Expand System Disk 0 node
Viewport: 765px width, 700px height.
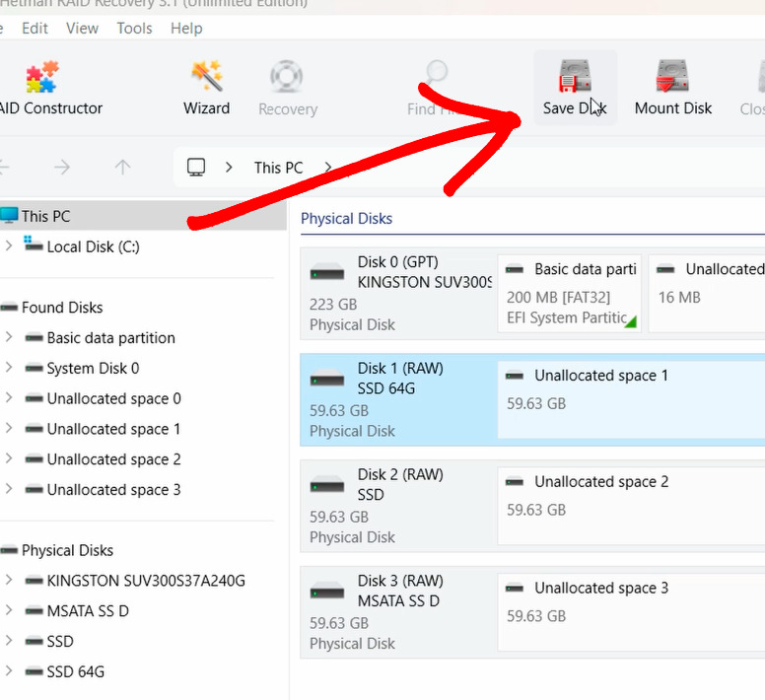point(8,368)
